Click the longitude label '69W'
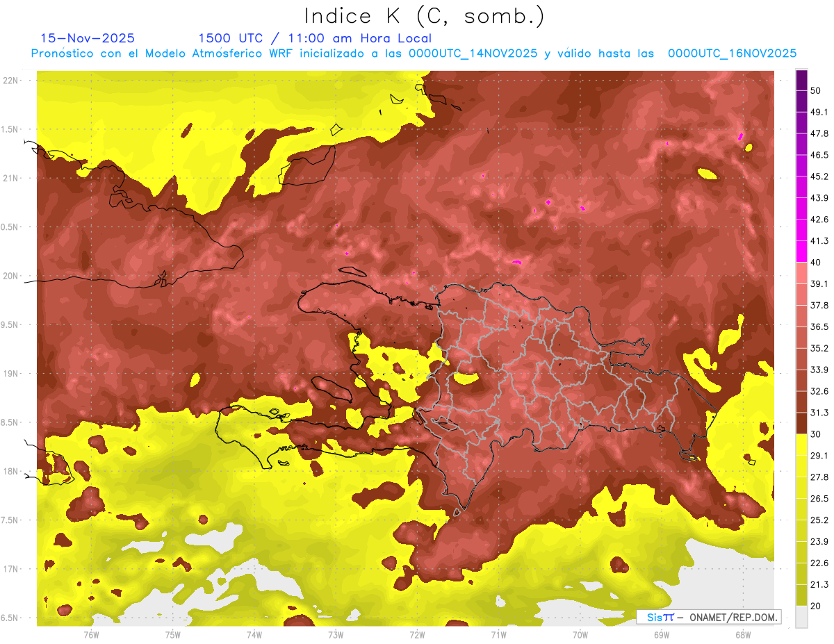Image resolution: width=834 pixels, height=644 pixels. tap(661, 635)
